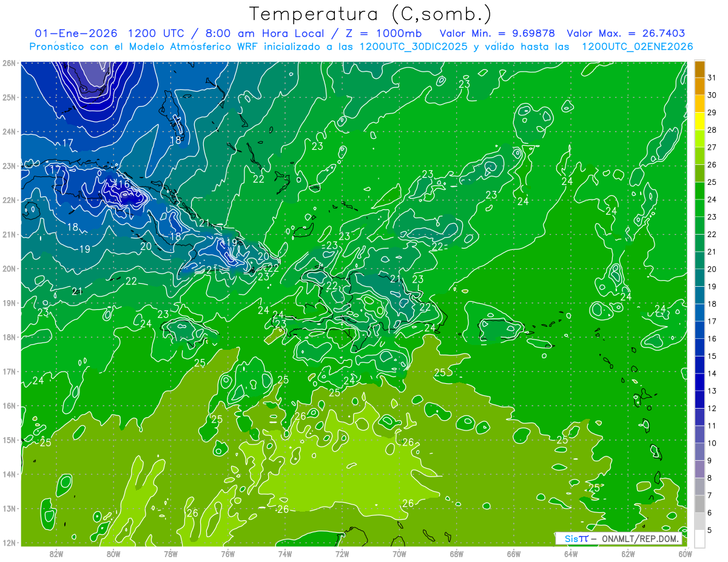Click the latitude axis label '24N'
728x562 pixels.
pos(9,132)
